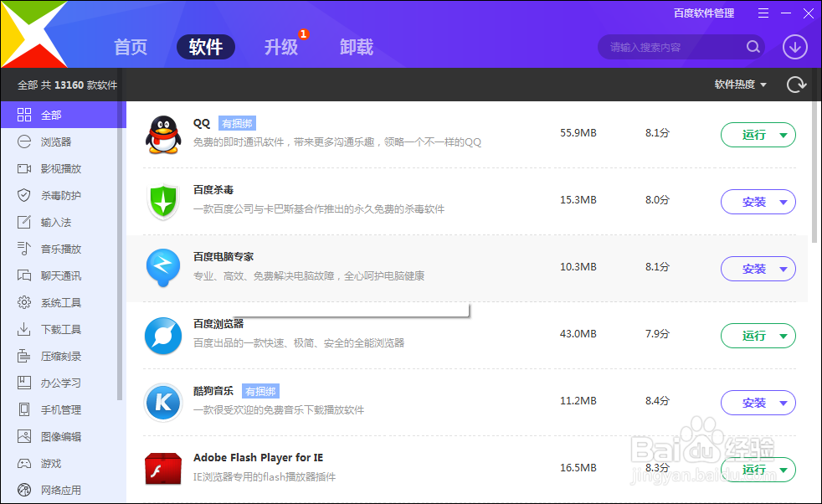The width and height of the screenshot is (822, 504).
Task: Click the Adobe Flash Player icon
Action: (x=163, y=469)
